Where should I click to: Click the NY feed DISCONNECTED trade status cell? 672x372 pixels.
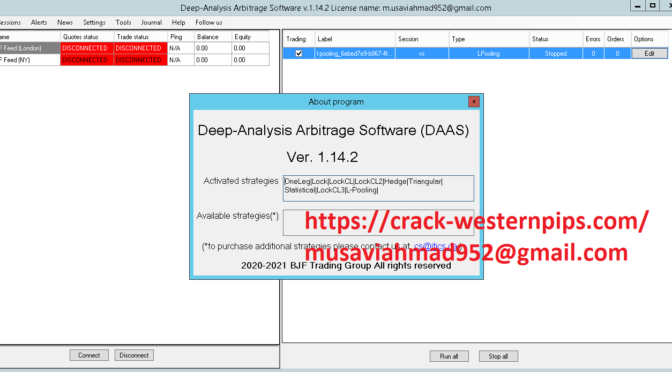coord(140,60)
